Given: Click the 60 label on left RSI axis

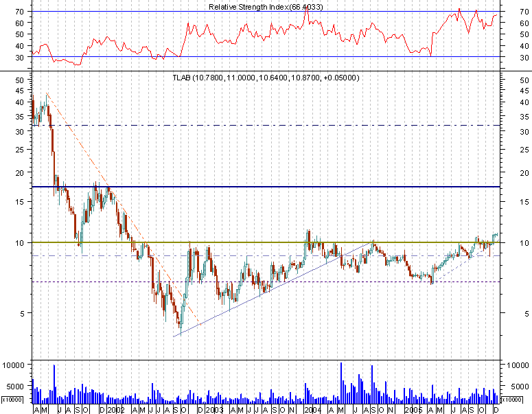Looking at the screenshot, I should 20,23.
